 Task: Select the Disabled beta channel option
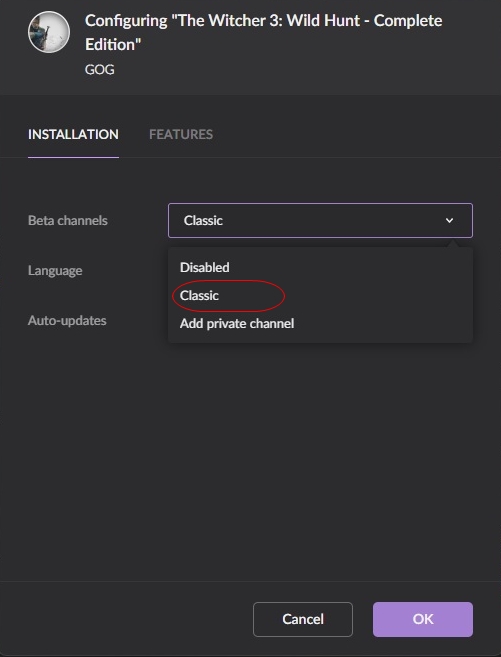[204, 267]
